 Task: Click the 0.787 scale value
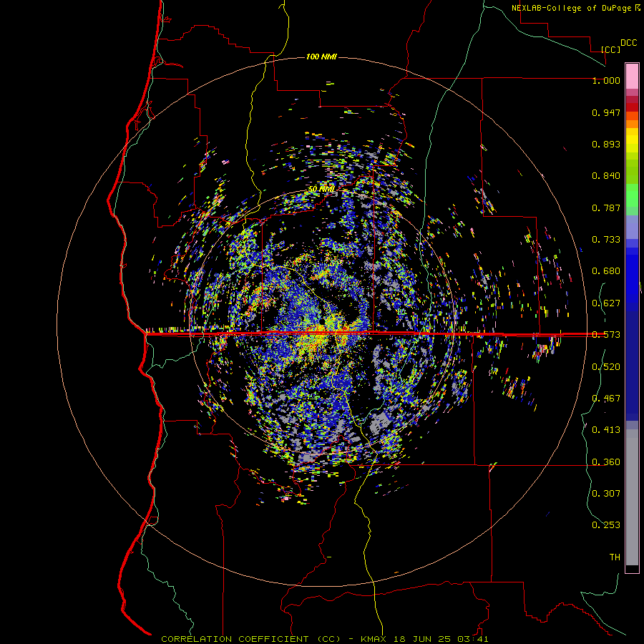pyautogui.click(x=606, y=208)
